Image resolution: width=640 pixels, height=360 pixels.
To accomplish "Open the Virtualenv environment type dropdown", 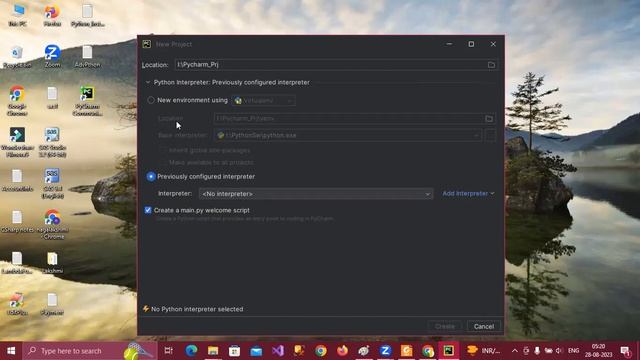I will click(264, 100).
